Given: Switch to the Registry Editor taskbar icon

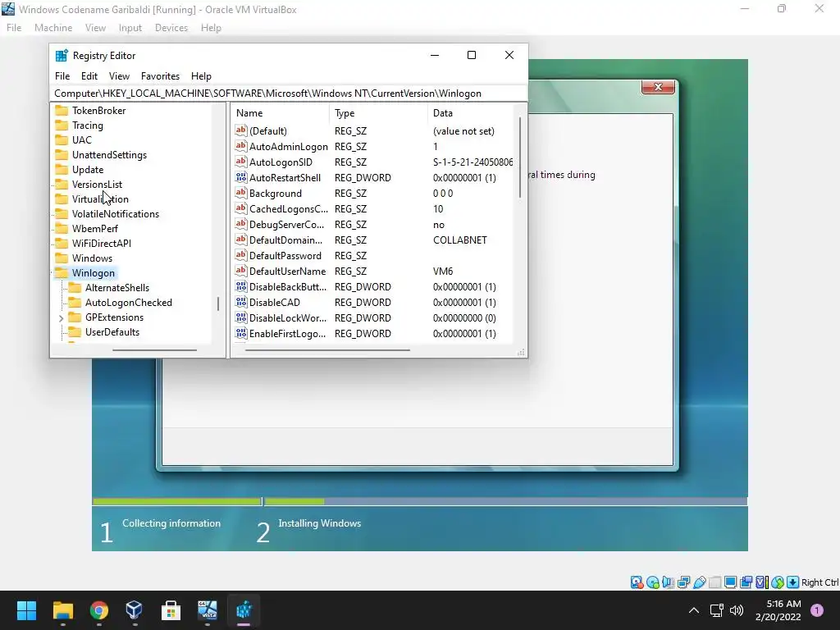Looking at the screenshot, I should pos(244,610).
